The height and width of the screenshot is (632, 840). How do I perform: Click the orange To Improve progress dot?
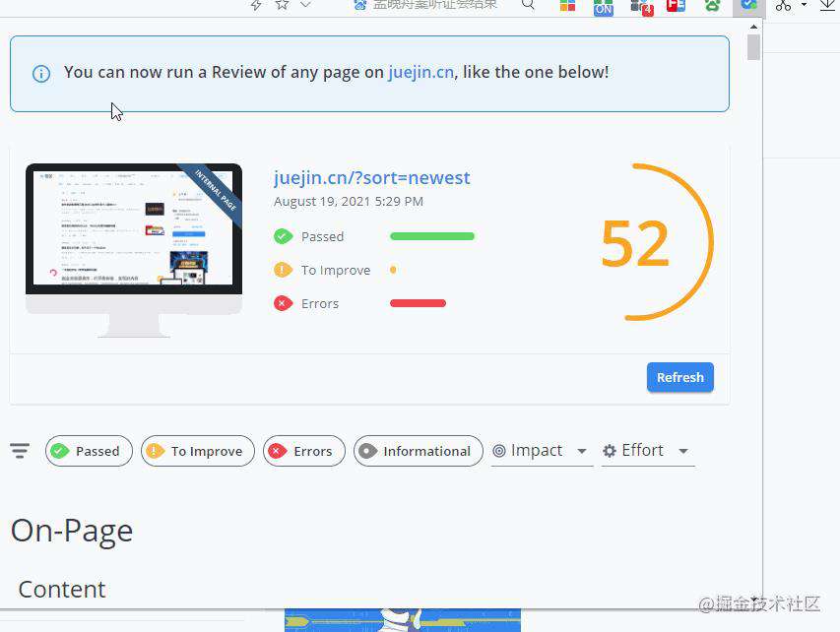(393, 270)
